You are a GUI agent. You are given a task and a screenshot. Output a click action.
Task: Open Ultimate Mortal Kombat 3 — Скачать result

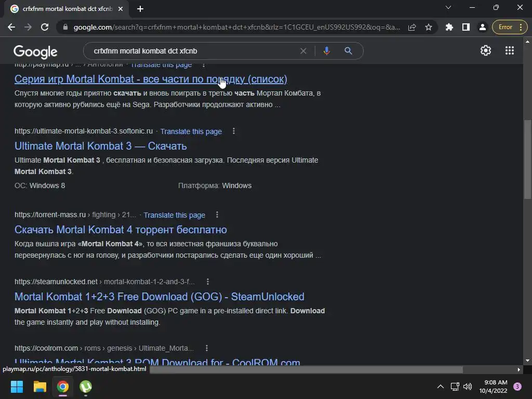pos(100,146)
